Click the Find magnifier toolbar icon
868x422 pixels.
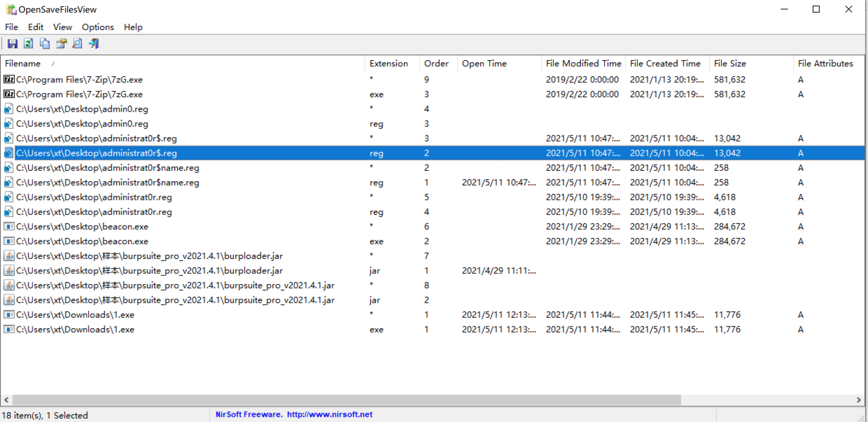pos(77,43)
